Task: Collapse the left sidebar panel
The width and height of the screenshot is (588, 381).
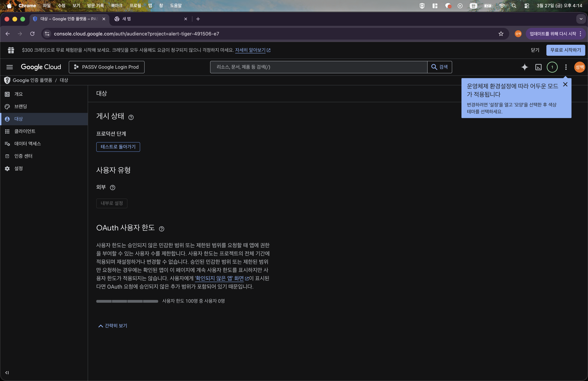Action: click(x=7, y=373)
